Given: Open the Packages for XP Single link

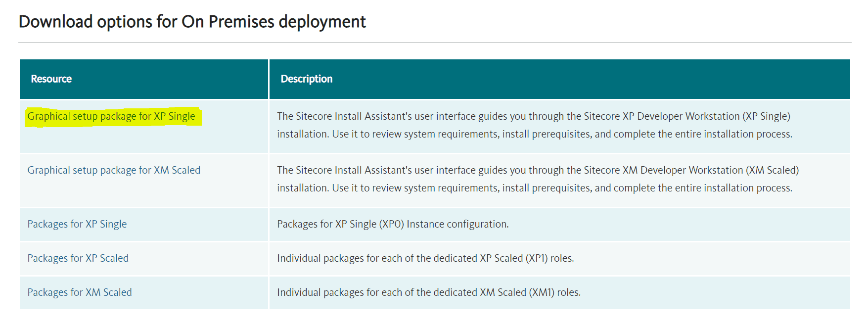Looking at the screenshot, I should point(77,224).
